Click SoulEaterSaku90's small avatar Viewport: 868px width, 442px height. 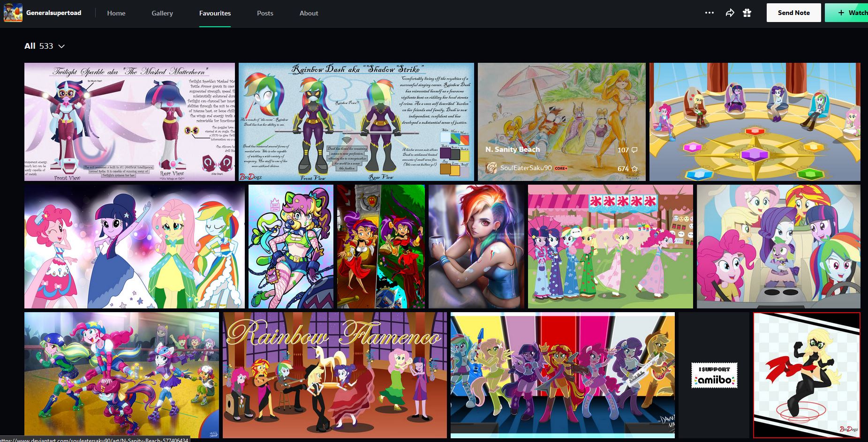[491, 168]
